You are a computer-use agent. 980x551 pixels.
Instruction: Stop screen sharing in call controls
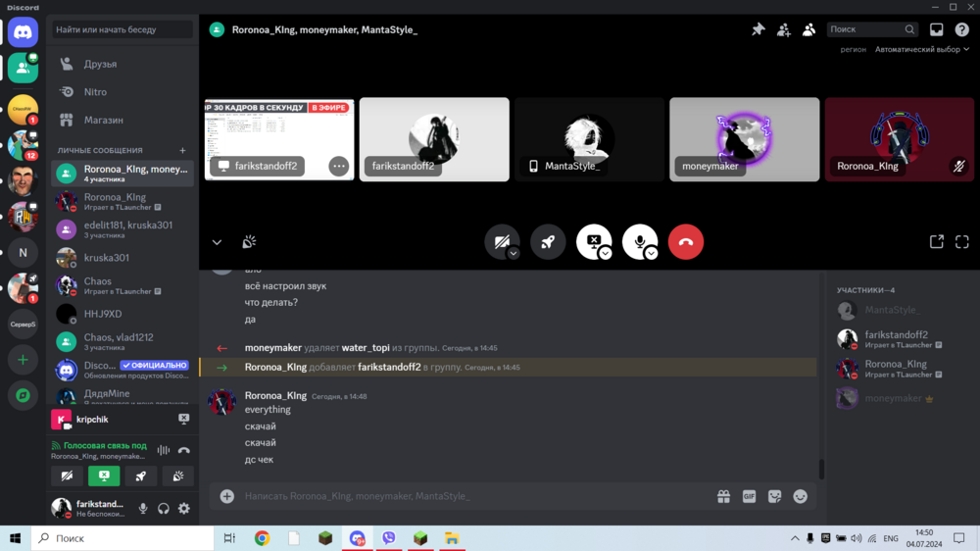[593, 241]
